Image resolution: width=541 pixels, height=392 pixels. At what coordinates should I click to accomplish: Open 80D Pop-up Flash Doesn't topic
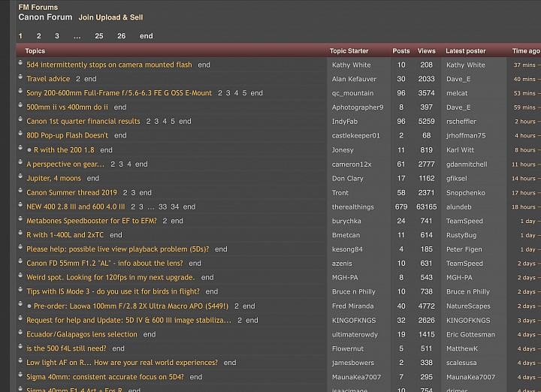[x=68, y=135]
